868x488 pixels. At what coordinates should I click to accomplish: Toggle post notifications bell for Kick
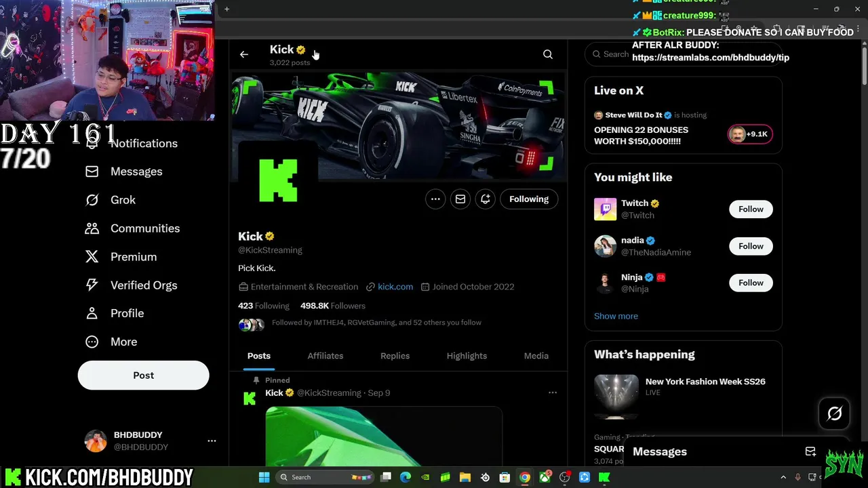(x=486, y=199)
